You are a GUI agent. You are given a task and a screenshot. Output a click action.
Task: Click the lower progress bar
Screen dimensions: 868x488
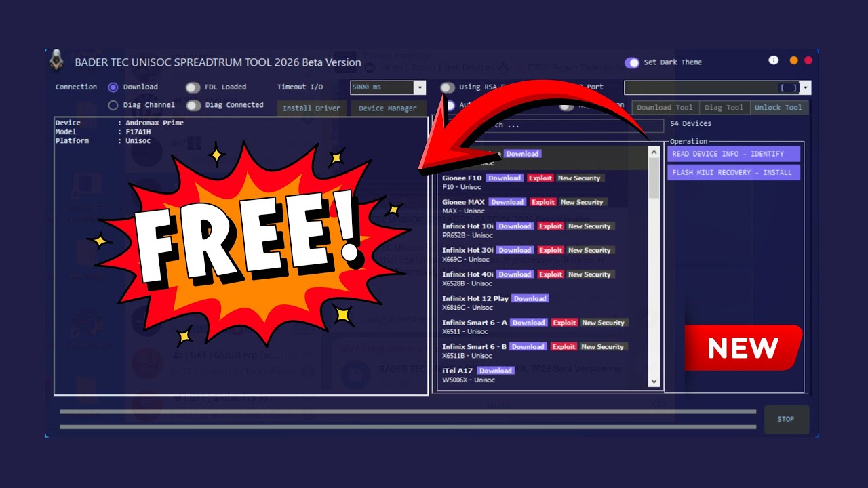coord(408,427)
